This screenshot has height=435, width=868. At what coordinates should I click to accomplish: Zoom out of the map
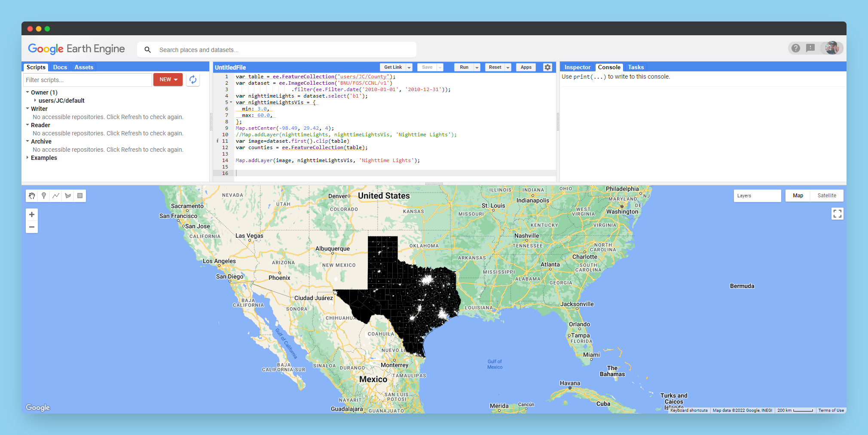tap(32, 227)
